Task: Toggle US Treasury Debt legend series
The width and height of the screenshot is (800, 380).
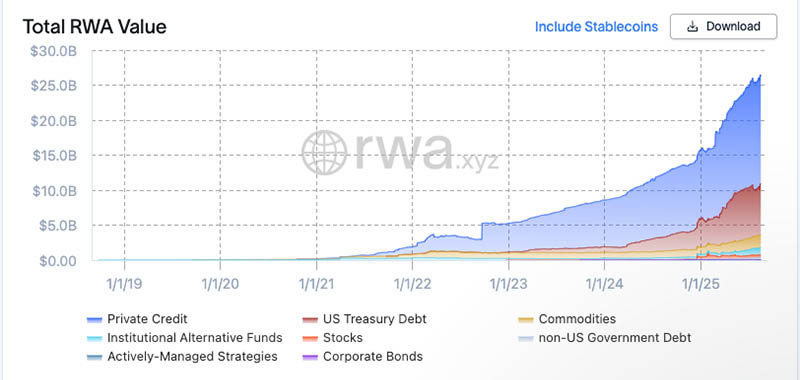Action: (x=374, y=319)
